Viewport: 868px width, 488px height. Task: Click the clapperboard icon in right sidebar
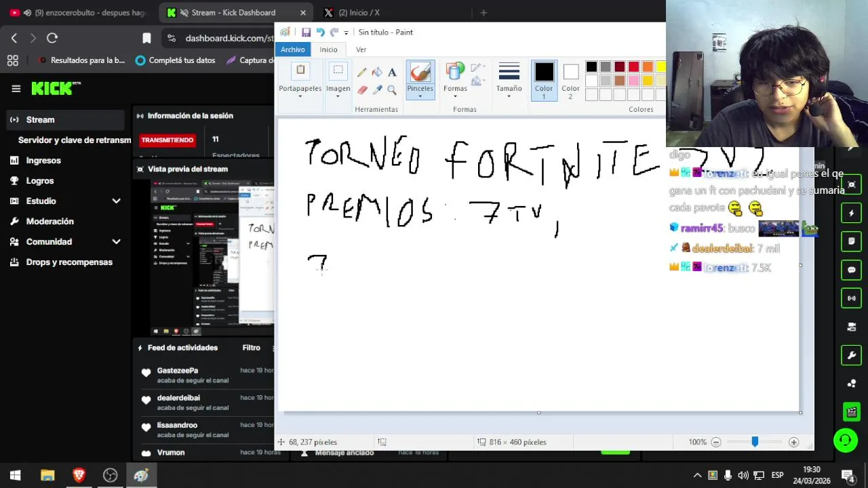[852, 411]
